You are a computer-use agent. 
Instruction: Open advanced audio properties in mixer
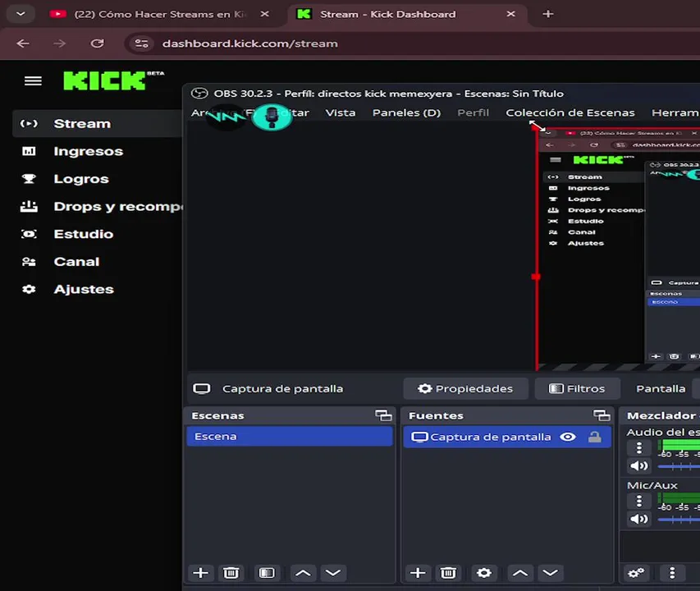[636, 573]
